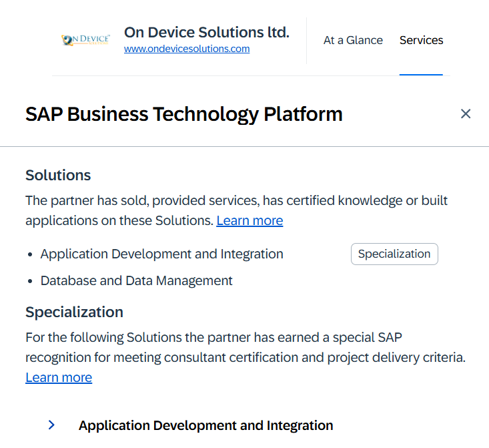Image resolution: width=489 pixels, height=448 pixels.
Task: Click Learn more under Specialization description
Action: point(59,377)
